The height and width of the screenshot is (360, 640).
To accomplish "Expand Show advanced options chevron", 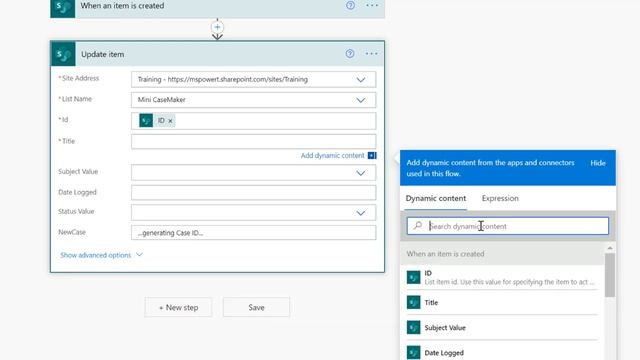I will tap(139, 255).
